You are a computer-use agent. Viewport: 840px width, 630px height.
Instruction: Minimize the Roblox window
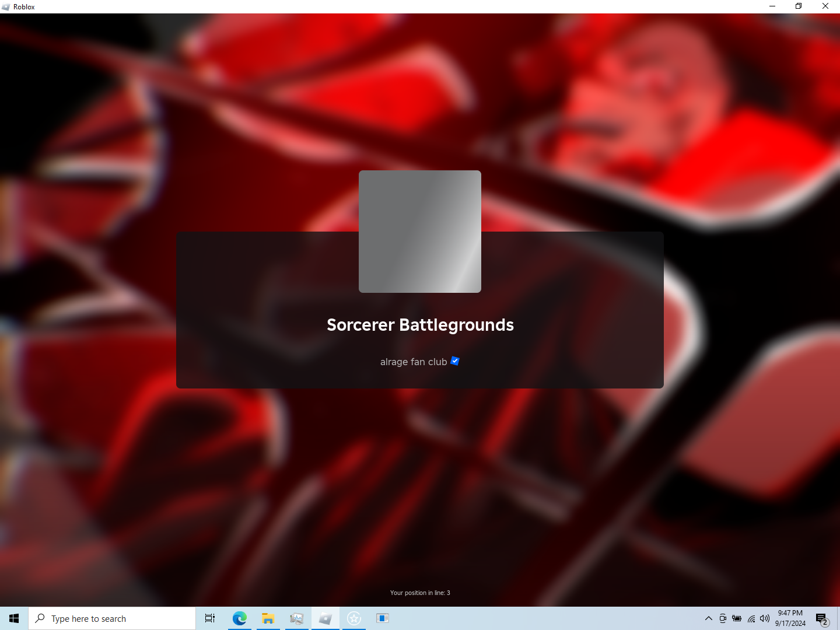772,6
